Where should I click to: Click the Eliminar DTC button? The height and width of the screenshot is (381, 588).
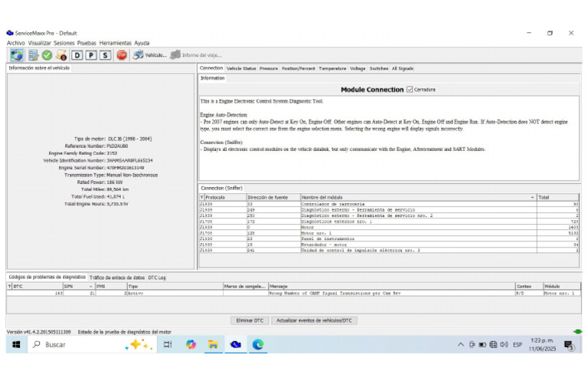[250, 320]
